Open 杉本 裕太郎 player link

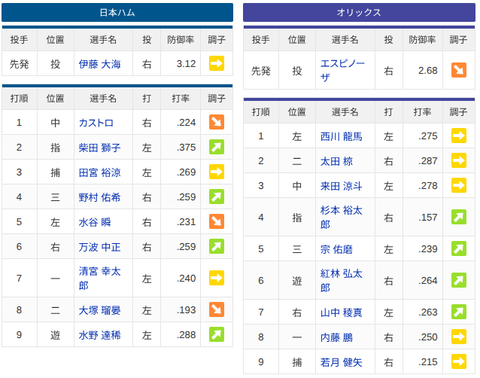[x=341, y=217]
